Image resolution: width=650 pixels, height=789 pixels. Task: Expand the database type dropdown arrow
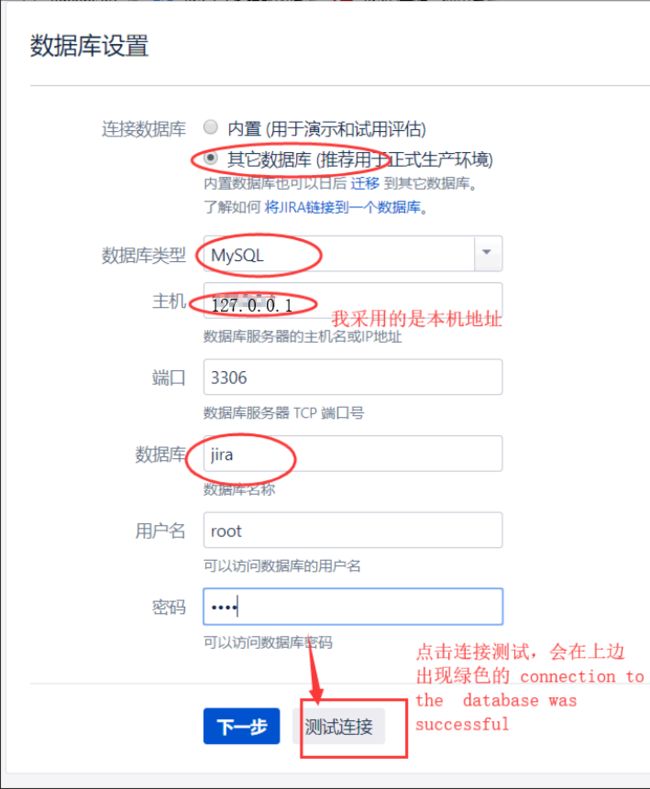488,253
